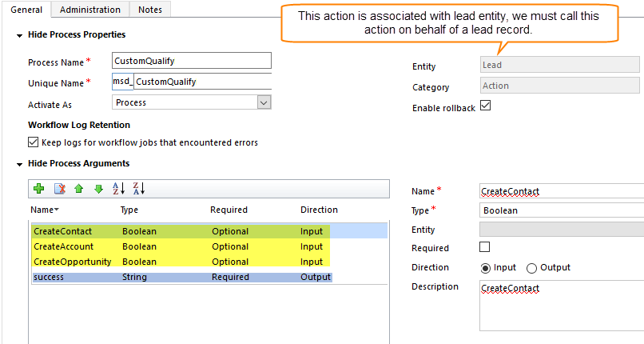Select the Input direction radio button
The height and width of the screenshot is (344, 644).
point(485,267)
